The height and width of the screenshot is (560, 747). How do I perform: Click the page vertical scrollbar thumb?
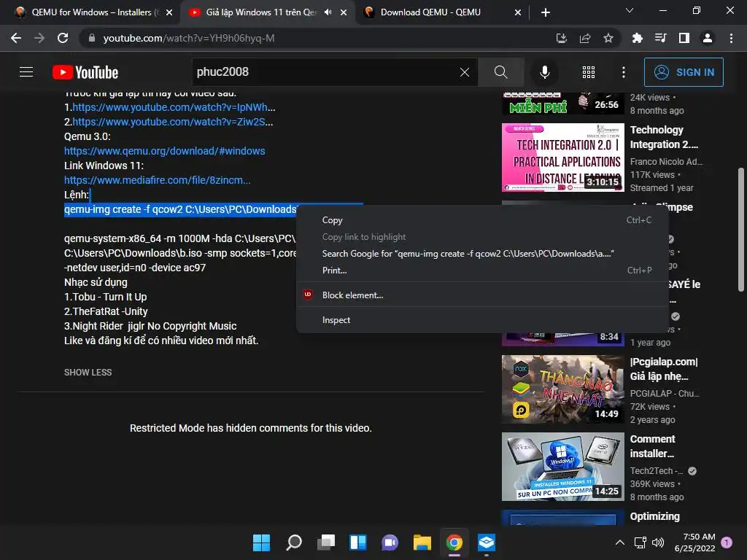coord(741,229)
